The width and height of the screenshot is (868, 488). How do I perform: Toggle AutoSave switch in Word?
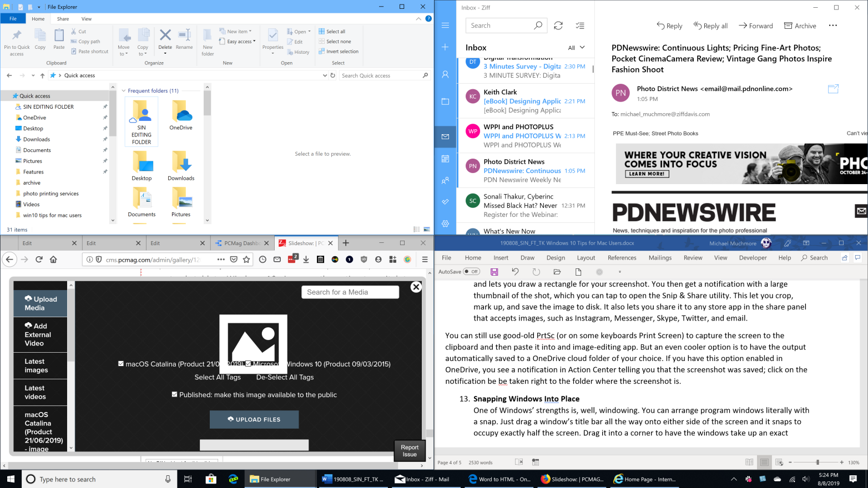[472, 272]
